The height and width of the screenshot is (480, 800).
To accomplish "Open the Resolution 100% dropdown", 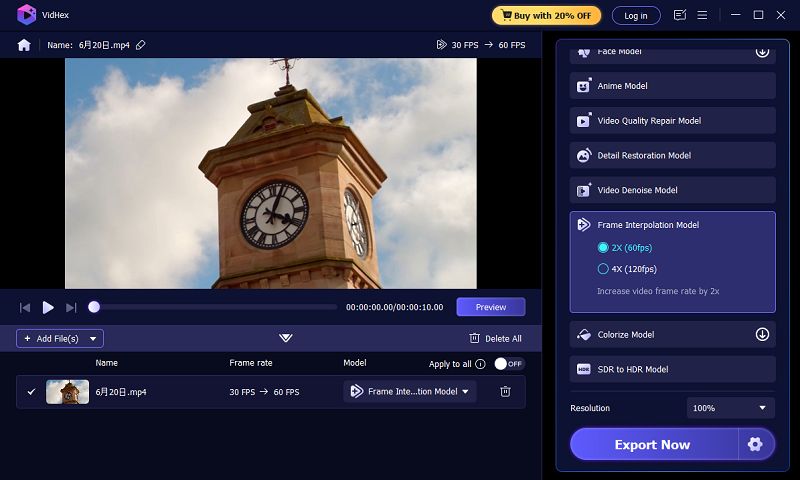I will point(731,408).
